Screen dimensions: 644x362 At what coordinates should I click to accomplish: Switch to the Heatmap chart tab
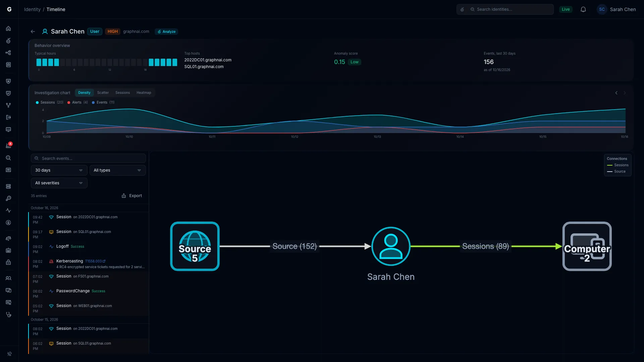pos(144,93)
